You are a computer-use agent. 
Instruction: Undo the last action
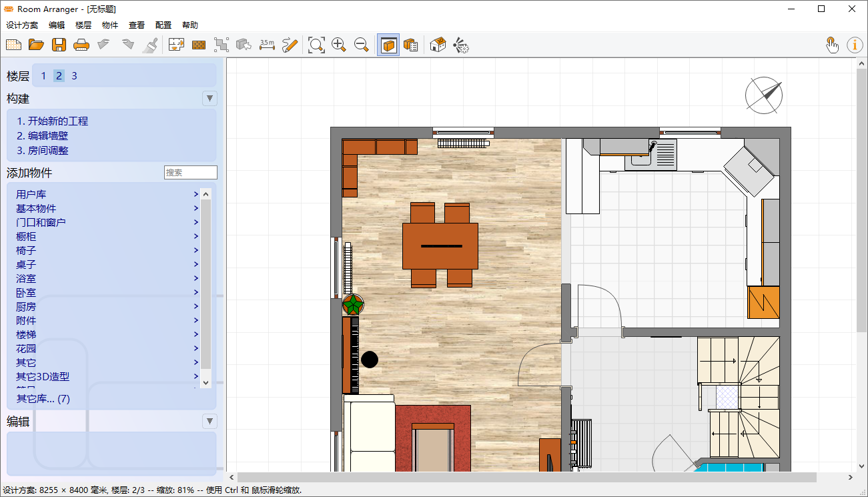coord(104,45)
